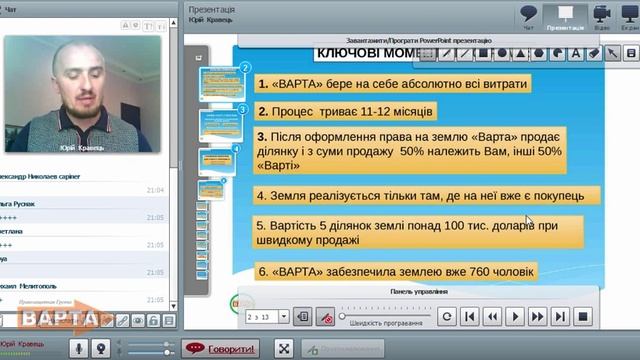Select the pie sector shape tool
Viewport: 640px width, 360px height.
558,53
